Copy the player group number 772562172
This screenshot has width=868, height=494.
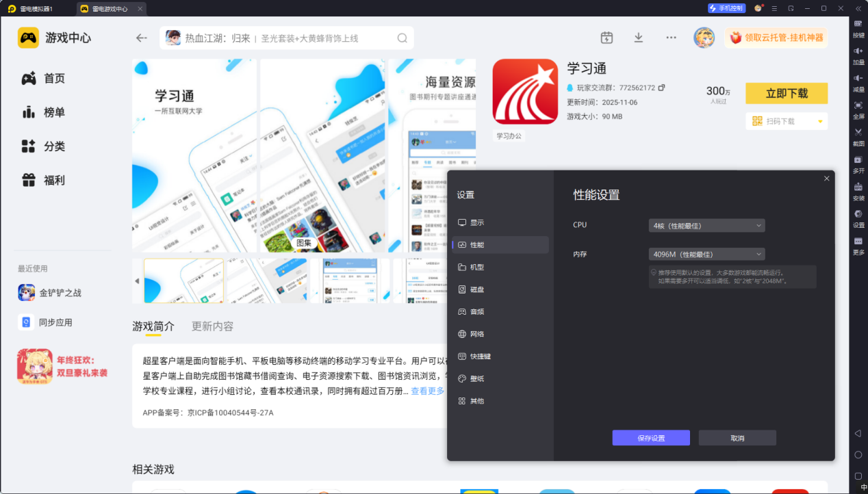click(662, 88)
